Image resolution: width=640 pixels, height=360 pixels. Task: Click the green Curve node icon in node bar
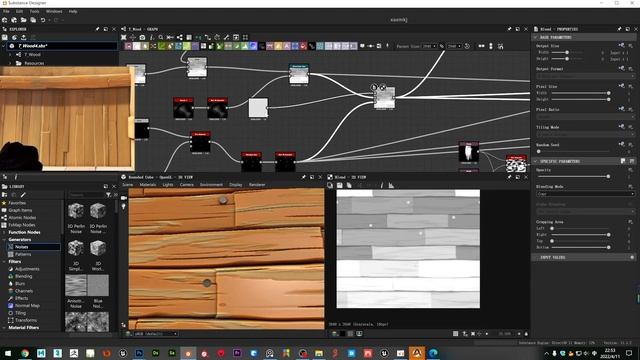[162, 46]
